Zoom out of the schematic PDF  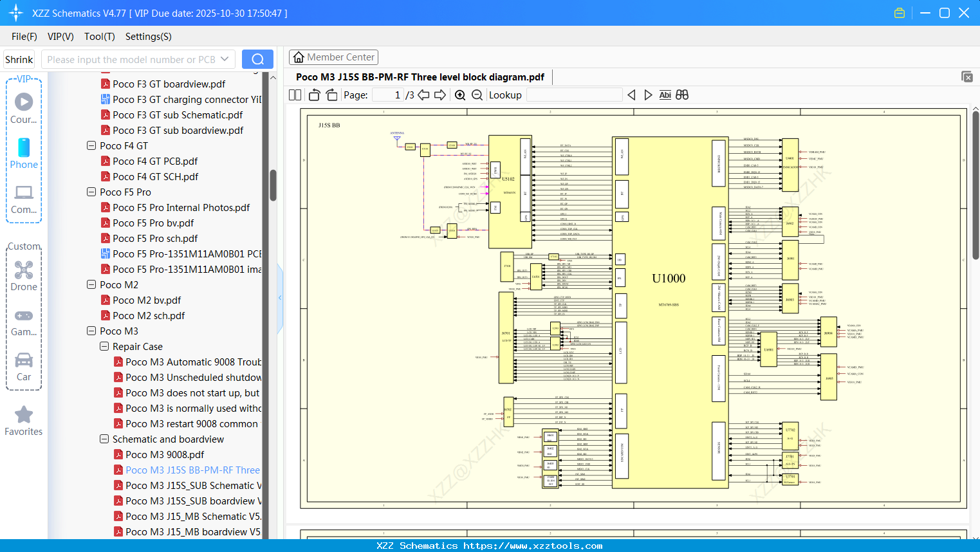476,95
